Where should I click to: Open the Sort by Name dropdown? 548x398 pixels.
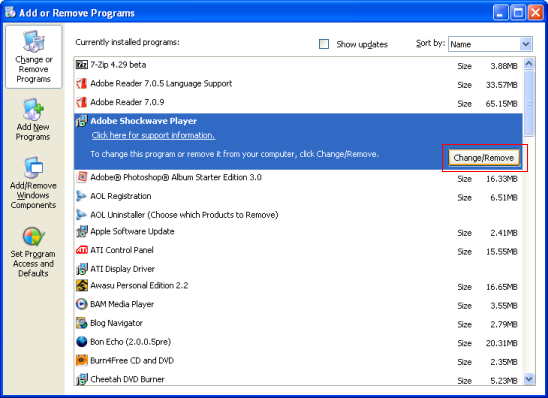pyautogui.click(x=490, y=44)
